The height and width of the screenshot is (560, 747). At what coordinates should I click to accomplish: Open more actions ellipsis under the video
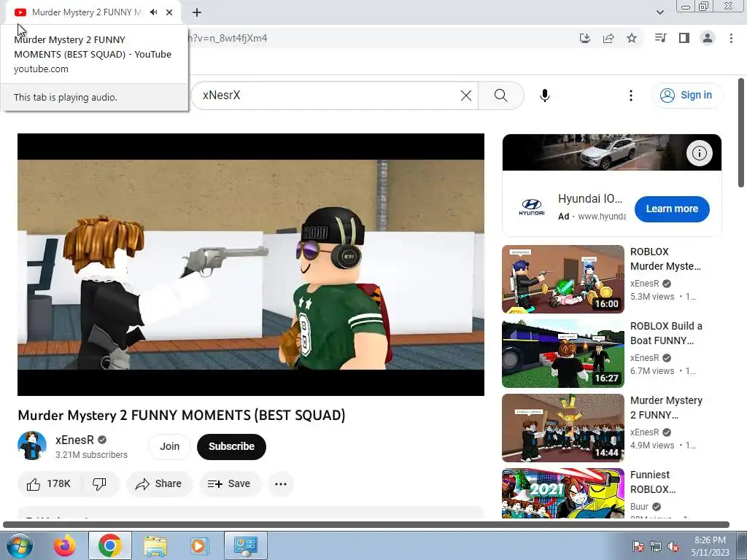(x=281, y=484)
